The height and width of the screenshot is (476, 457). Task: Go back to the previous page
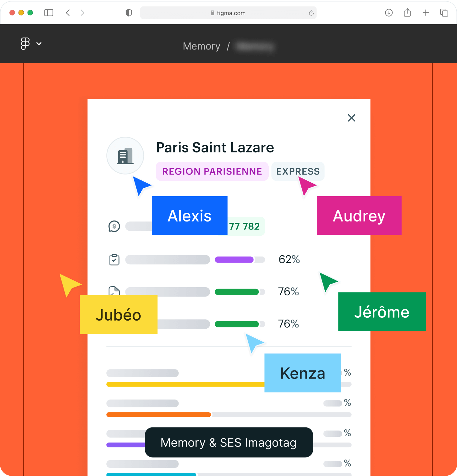(x=68, y=13)
